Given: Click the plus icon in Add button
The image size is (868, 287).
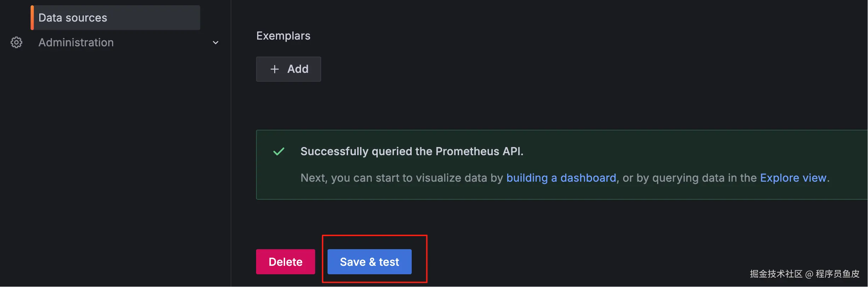Looking at the screenshot, I should point(274,69).
